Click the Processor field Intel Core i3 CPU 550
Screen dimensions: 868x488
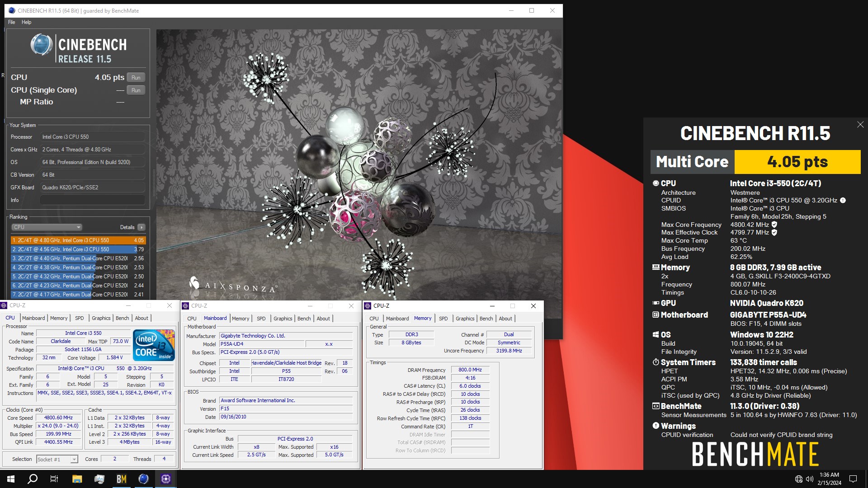pos(93,137)
